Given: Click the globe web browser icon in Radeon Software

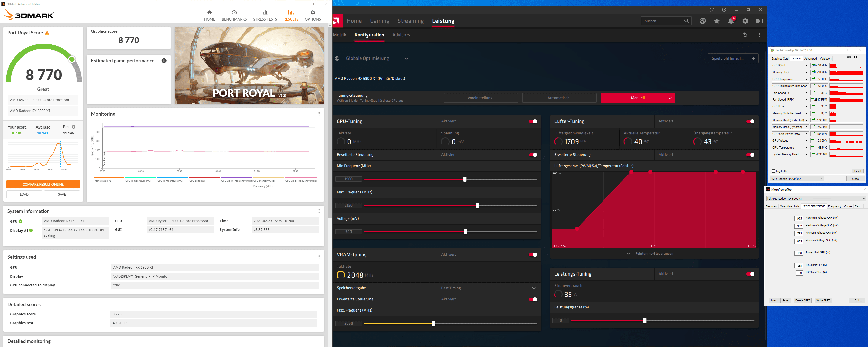Looking at the screenshot, I should (703, 21).
